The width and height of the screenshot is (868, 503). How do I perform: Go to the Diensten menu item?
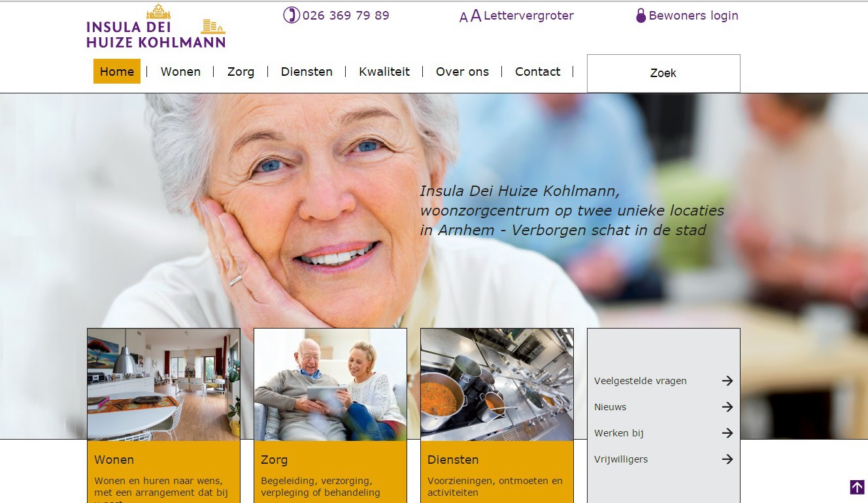(307, 72)
